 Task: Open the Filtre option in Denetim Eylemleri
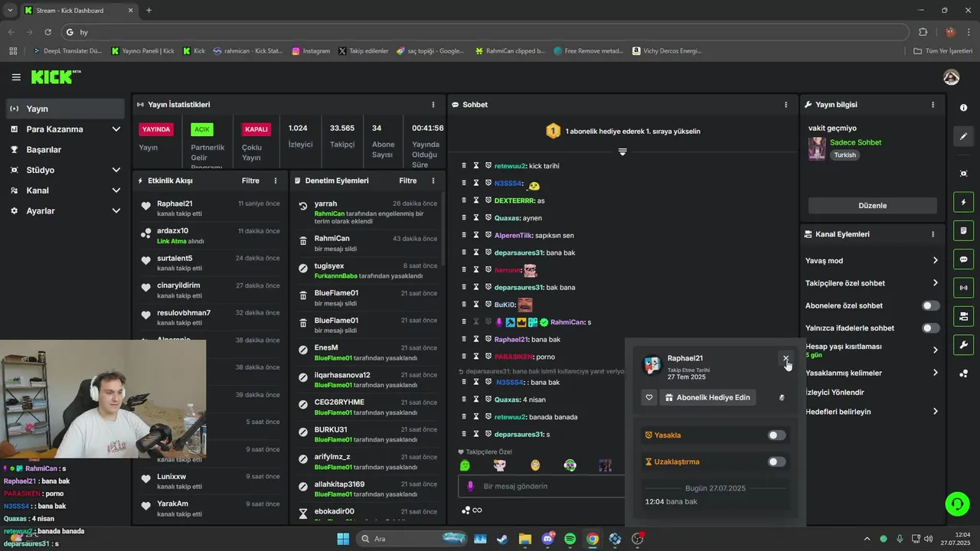(408, 181)
